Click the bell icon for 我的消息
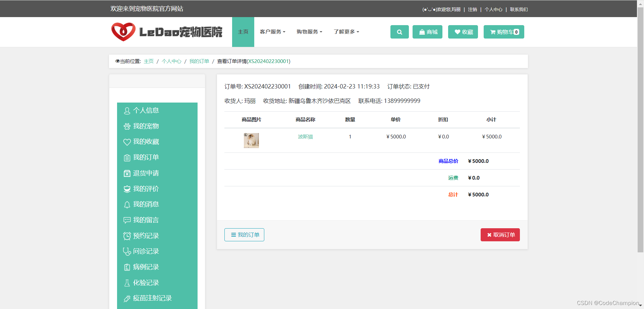 pos(127,204)
